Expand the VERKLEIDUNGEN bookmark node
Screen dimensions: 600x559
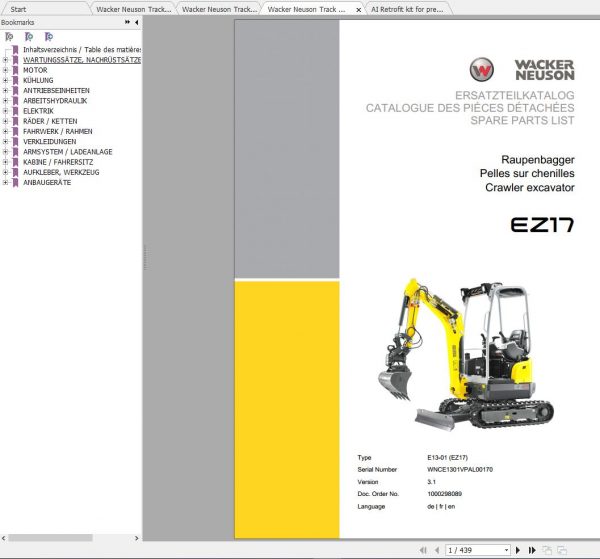pos(5,142)
